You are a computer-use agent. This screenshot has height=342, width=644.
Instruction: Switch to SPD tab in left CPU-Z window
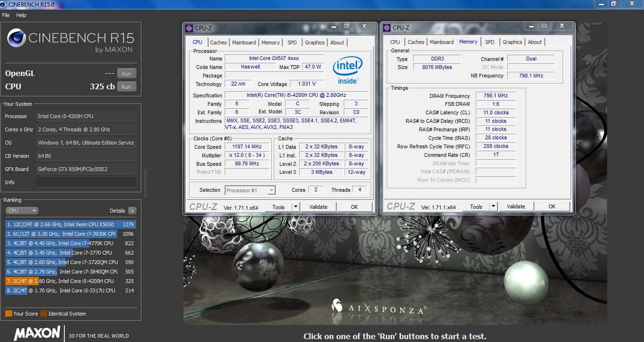292,43
